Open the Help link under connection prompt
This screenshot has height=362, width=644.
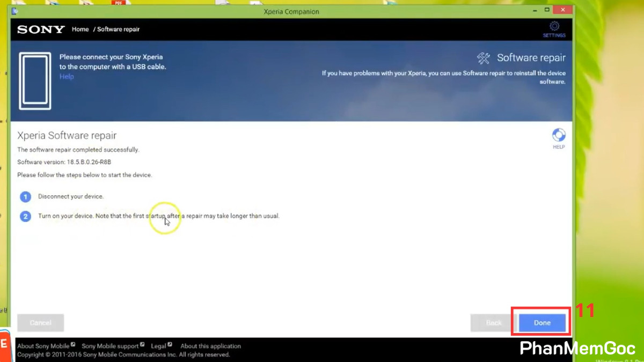[x=67, y=77]
